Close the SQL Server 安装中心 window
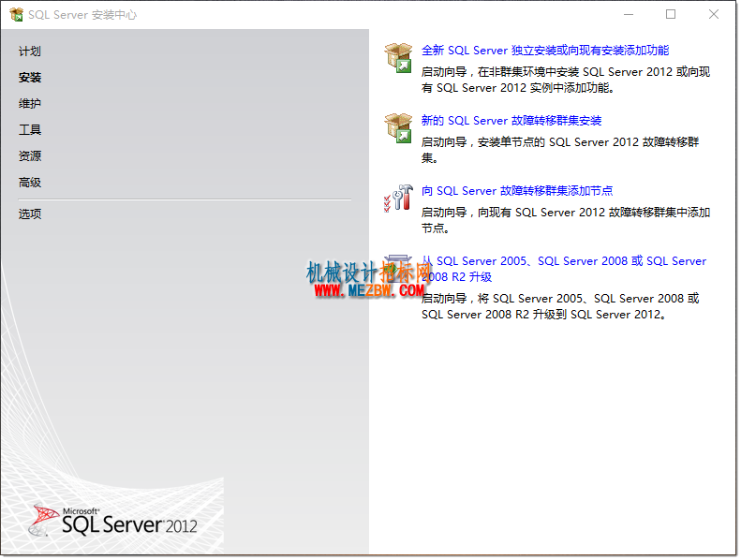The height and width of the screenshot is (560, 741). [713, 15]
